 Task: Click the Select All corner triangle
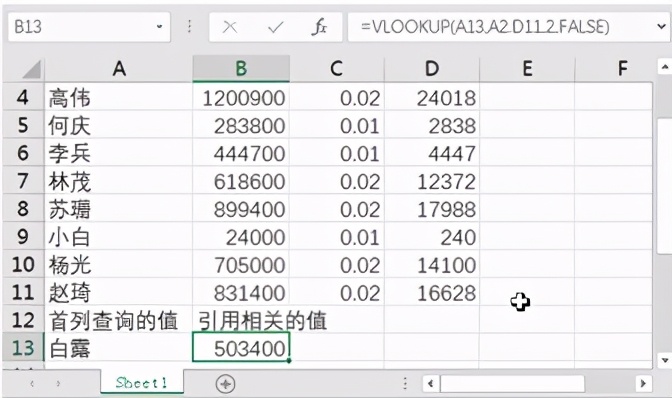[x=31, y=69]
